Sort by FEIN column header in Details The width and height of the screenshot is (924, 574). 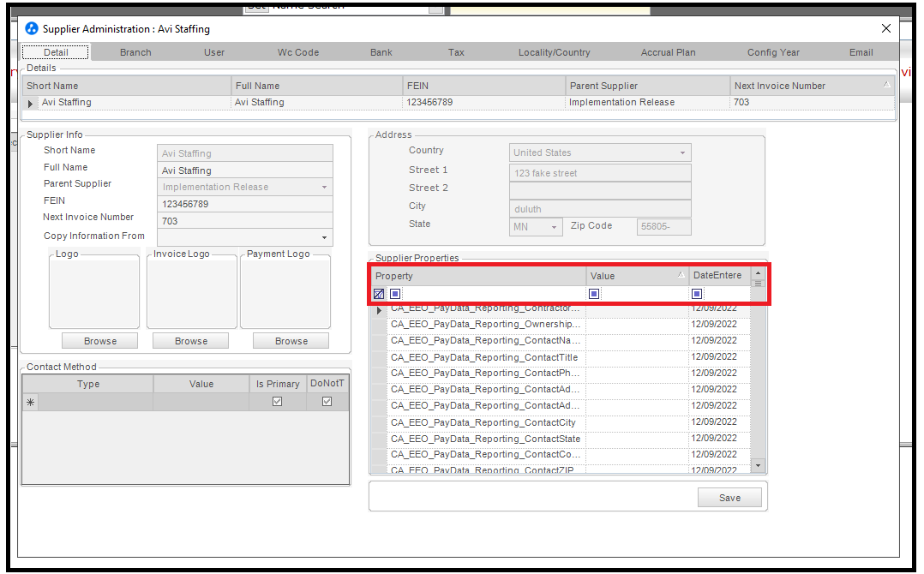point(483,86)
